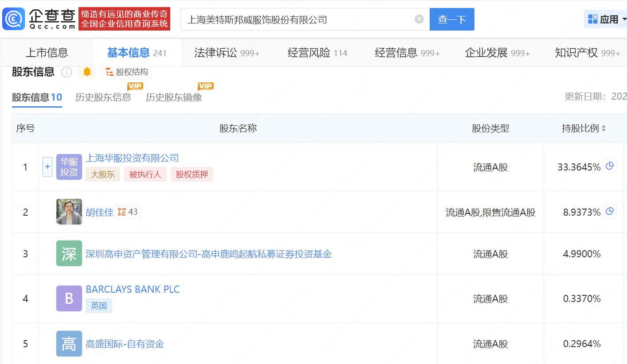This screenshot has width=627, height=364.
Task: Open the 法律诉讼 tab
Action: [227, 53]
